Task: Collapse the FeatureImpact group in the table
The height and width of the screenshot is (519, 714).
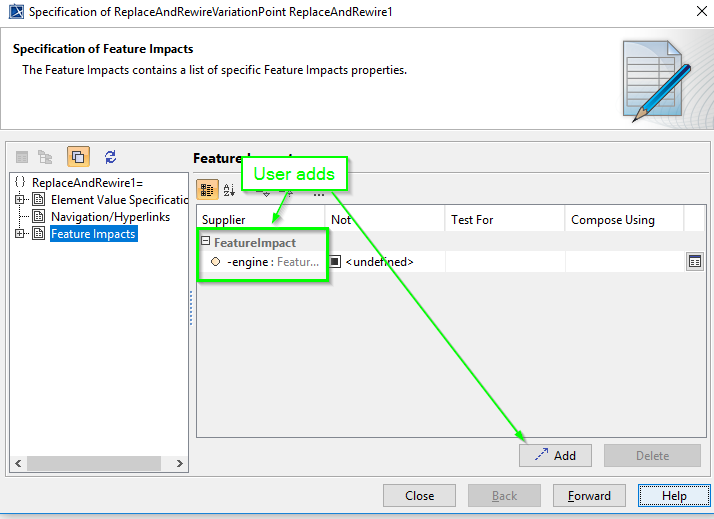Action: pyautogui.click(x=206, y=241)
